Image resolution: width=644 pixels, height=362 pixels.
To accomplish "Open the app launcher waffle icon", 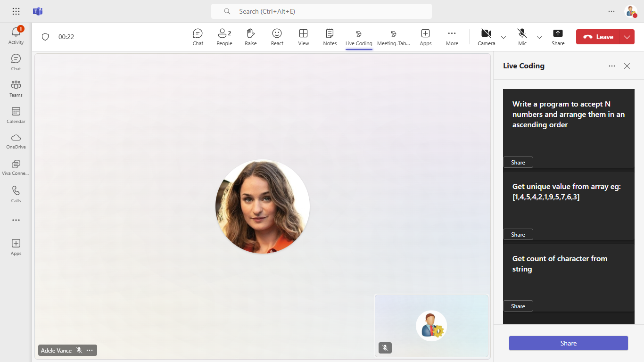I will 16,11.
